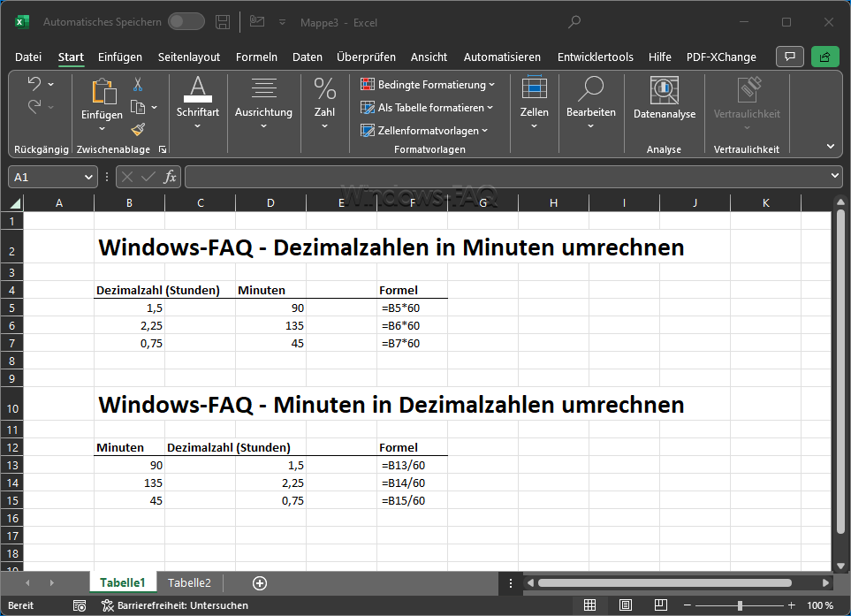Click the zoom slider handle

(x=740, y=605)
